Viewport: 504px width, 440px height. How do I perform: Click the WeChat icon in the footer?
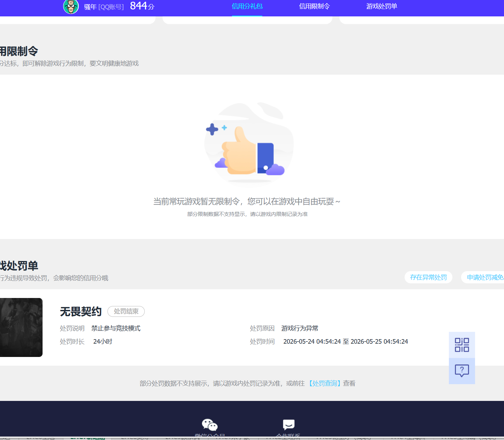click(x=210, y=425)
